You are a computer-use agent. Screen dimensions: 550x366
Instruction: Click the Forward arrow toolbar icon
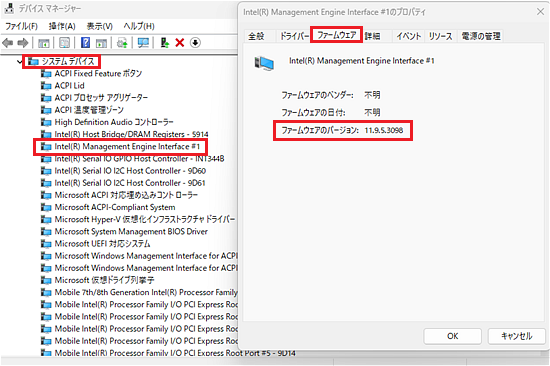[x=23, y=43]
